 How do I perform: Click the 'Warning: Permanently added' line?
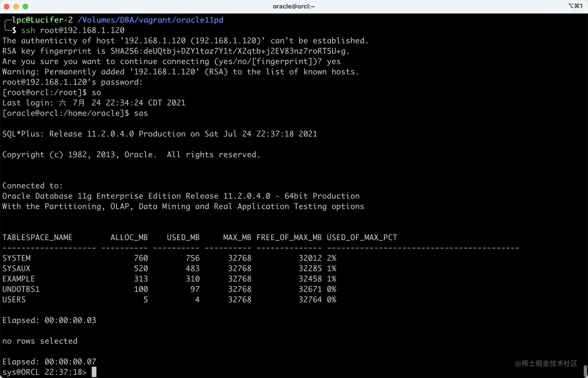[181, 72]
